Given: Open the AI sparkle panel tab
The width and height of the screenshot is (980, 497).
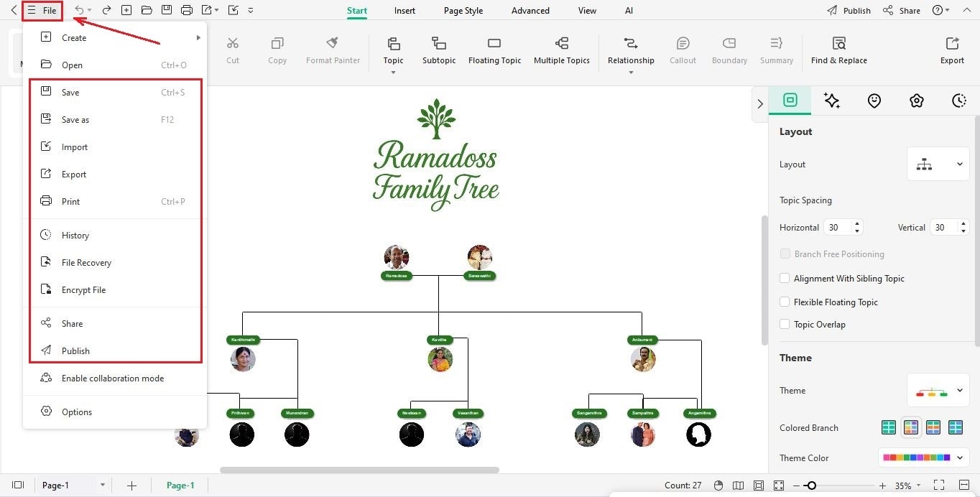Looking at the screenshot, I should [832, 101].
